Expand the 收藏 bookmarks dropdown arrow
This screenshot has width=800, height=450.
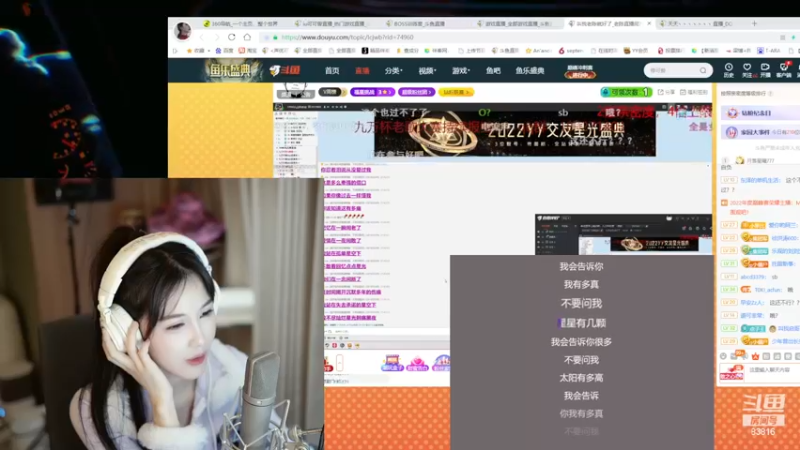pyautogui.click(x=209, y=51)
